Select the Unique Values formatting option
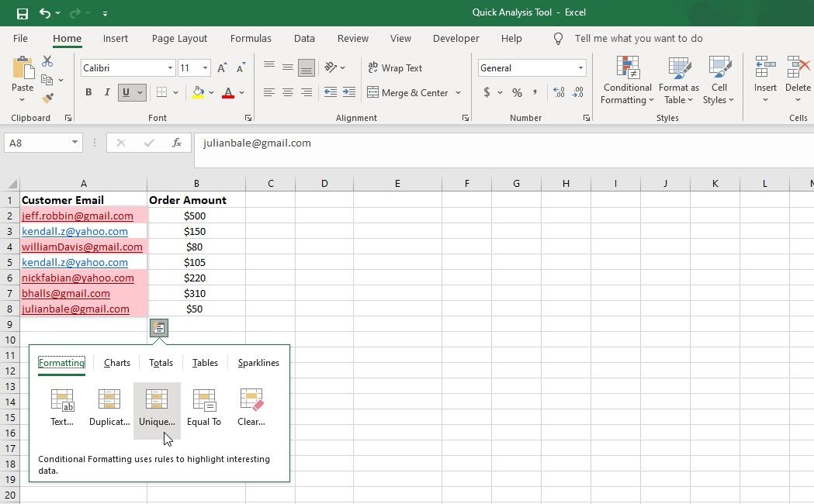This screenshot has height=504, width=814. pos(157,408)
